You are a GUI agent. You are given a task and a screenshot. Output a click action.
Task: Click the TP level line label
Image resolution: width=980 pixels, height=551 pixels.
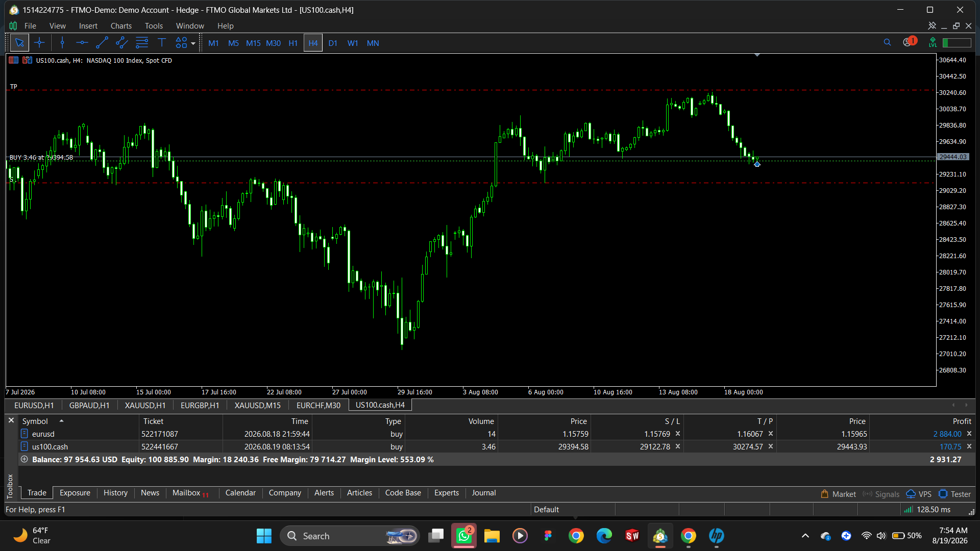pyautogui.click(x=14, y=87)
